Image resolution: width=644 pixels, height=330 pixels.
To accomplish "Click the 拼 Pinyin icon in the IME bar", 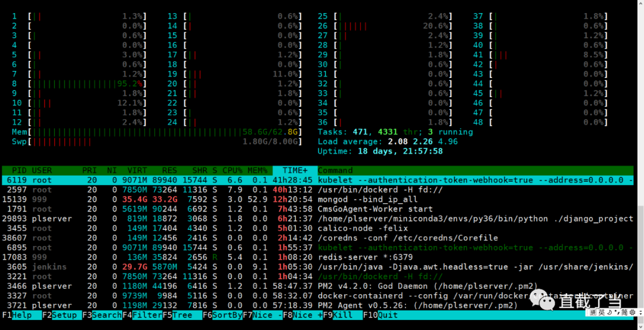I will coord(593,312).
